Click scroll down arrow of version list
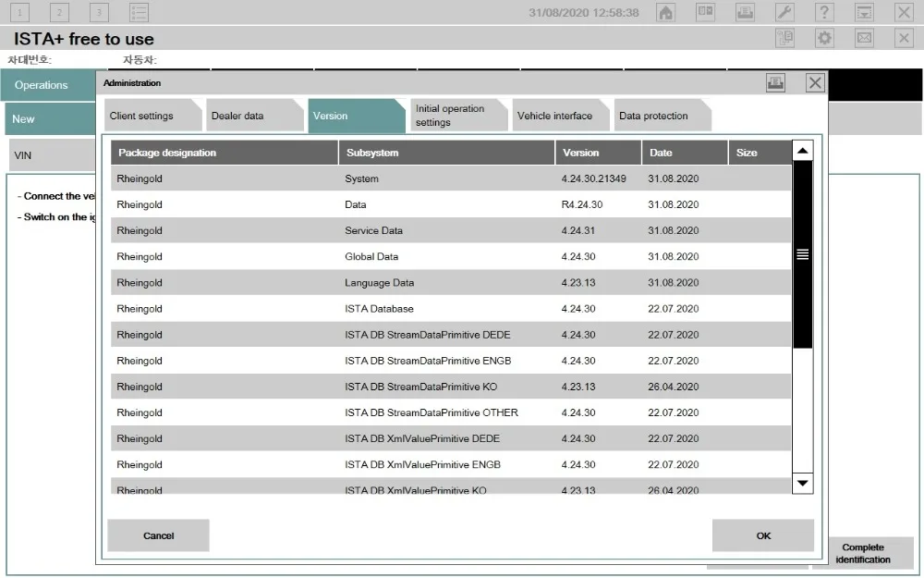Image resolution: width=924 pixels, height=578 pixels. (802, 483)
